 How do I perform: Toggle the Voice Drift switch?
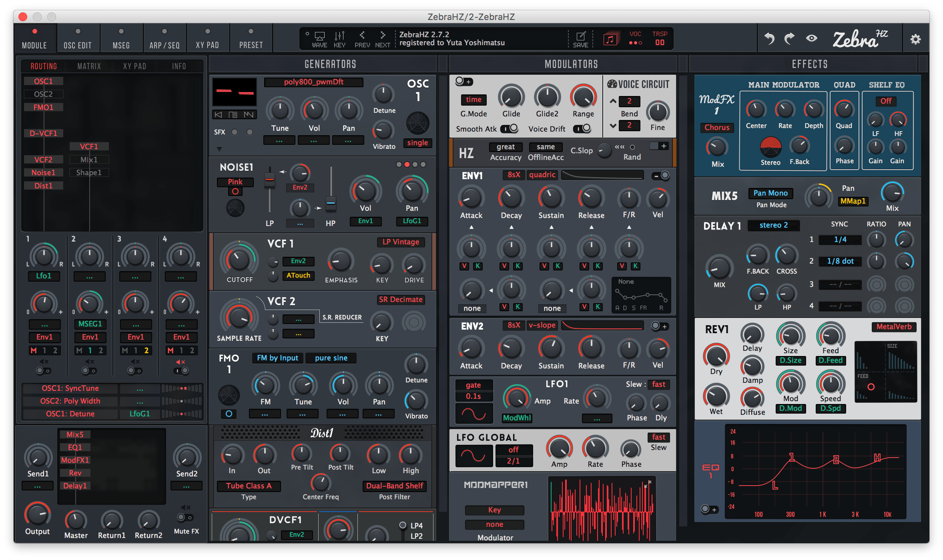[582, 128]
